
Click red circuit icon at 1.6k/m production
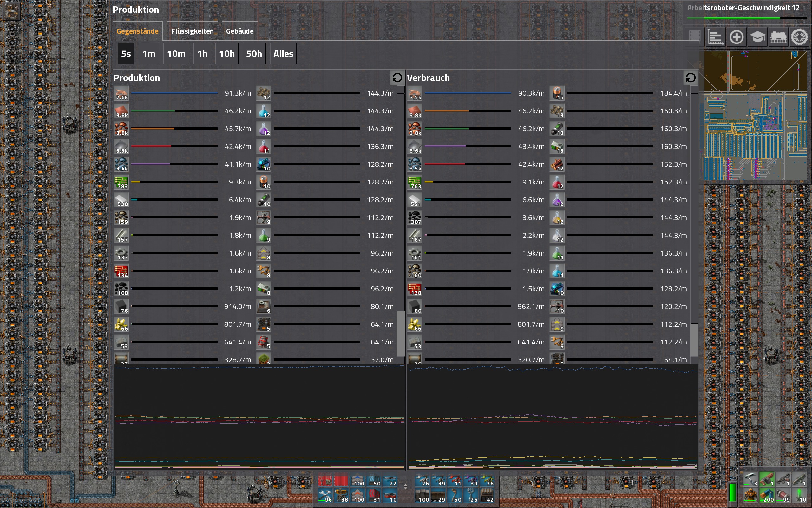121,271
